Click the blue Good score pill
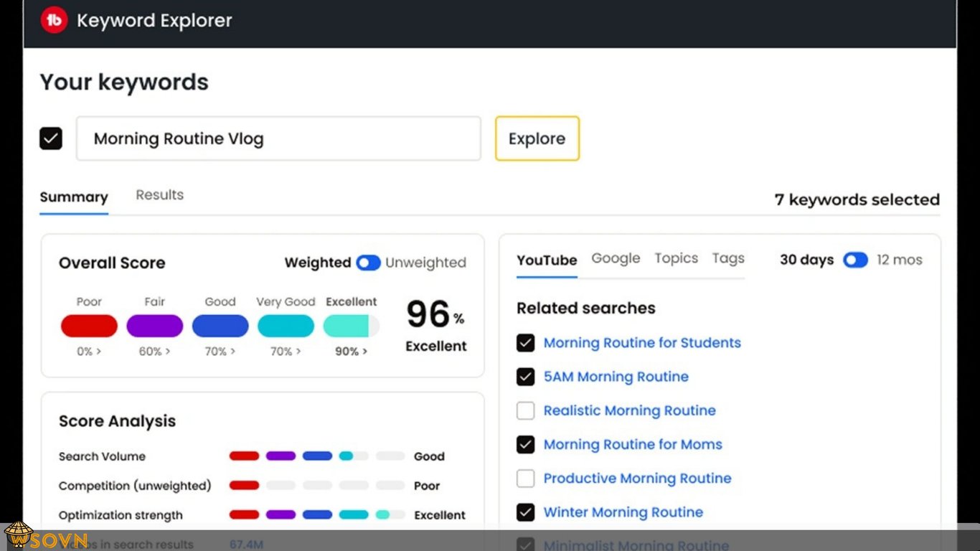The width and height of the screenshot is (980, 551). (220, 326)
